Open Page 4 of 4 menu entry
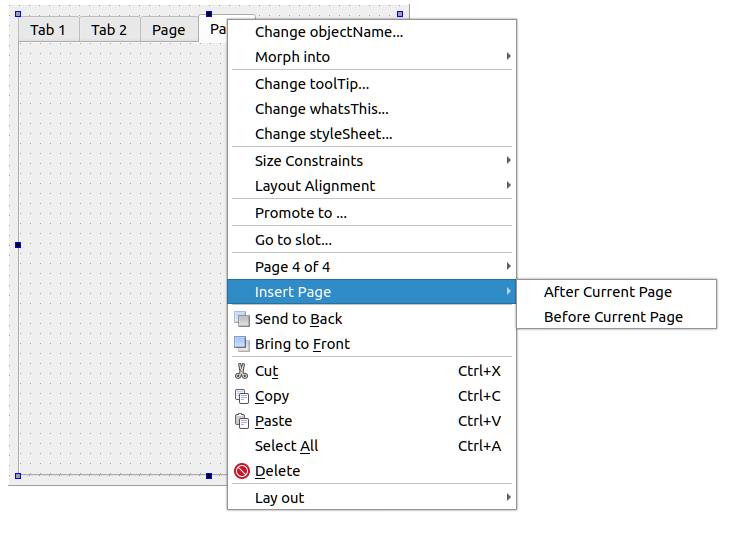The height and width of the screenshot is (536, 744). 372,267
